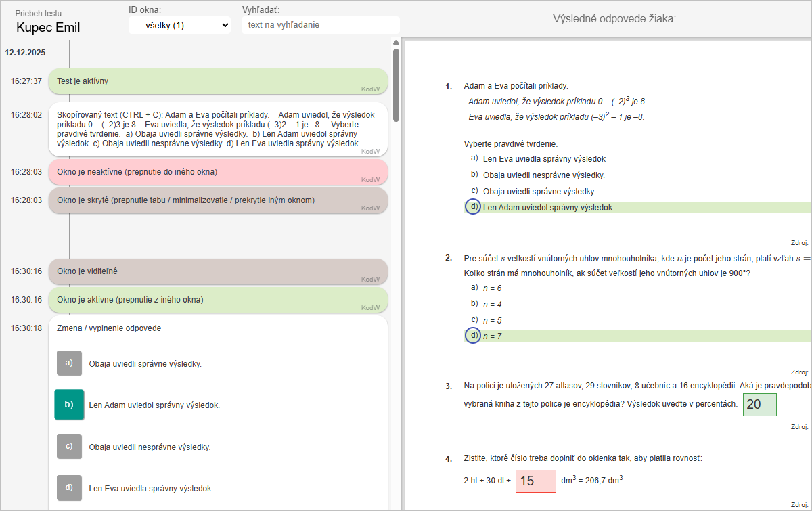Open the 'Test je aktívny' log entry
812x511 pixels.
tap(218, 81)
